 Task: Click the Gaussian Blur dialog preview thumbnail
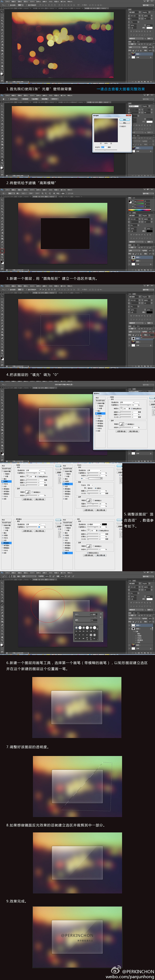click(x=106, y=131)
